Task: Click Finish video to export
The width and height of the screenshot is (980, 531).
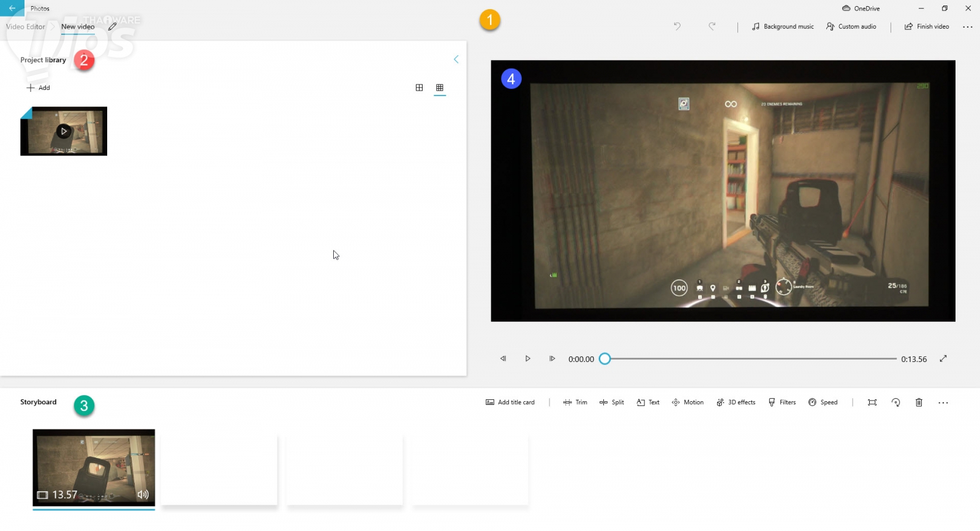Action: pyautogui.click(x=927, y=26)
